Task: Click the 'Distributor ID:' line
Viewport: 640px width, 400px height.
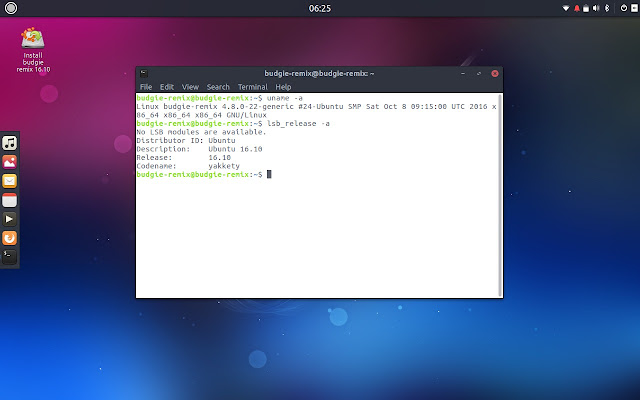Action: [186, 140]
